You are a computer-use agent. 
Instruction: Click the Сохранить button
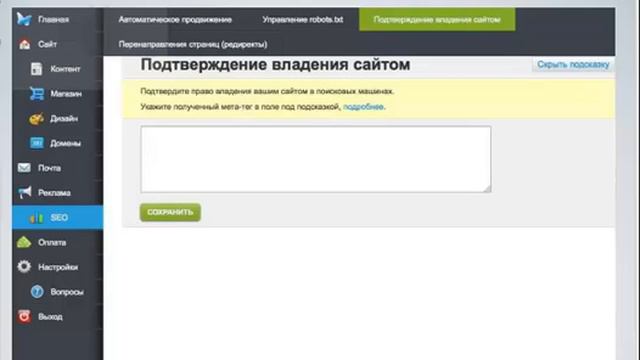(170, 212)
